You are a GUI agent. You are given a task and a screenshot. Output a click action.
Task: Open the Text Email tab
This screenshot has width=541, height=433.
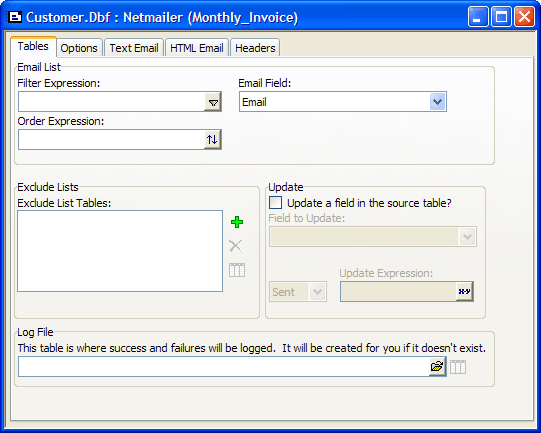coord(134,48)
